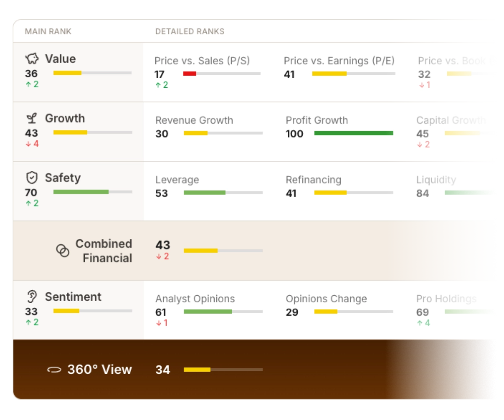Image resolution: width=504 pixels, height=420 pixels.
Task: Click the Combined Financial progress bar
Action: pos(223,251)
